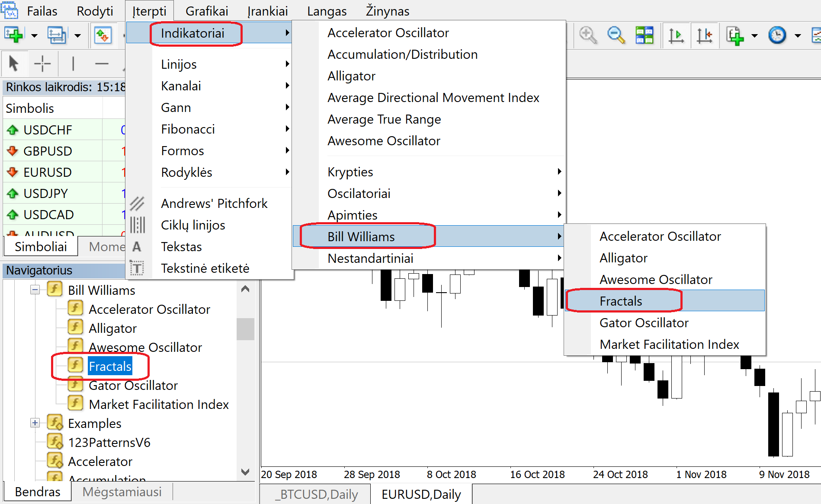Click the Accelerator item under Examples in Navigator
The width and height of the screenshot is (821, 504).
[x=100, y=461]
